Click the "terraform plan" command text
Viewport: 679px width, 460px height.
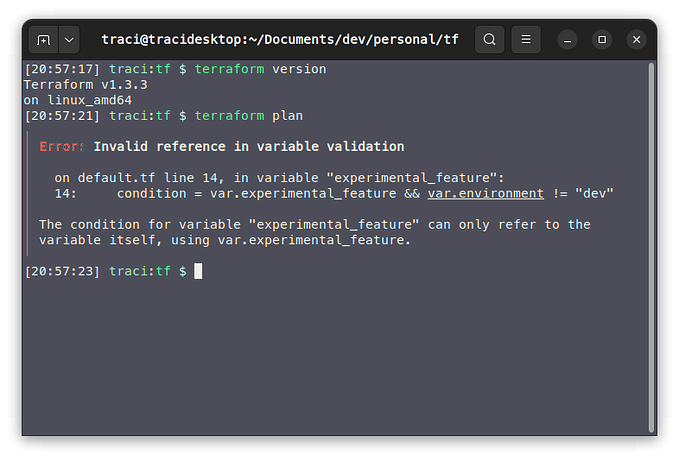click(x=249, y=116)
